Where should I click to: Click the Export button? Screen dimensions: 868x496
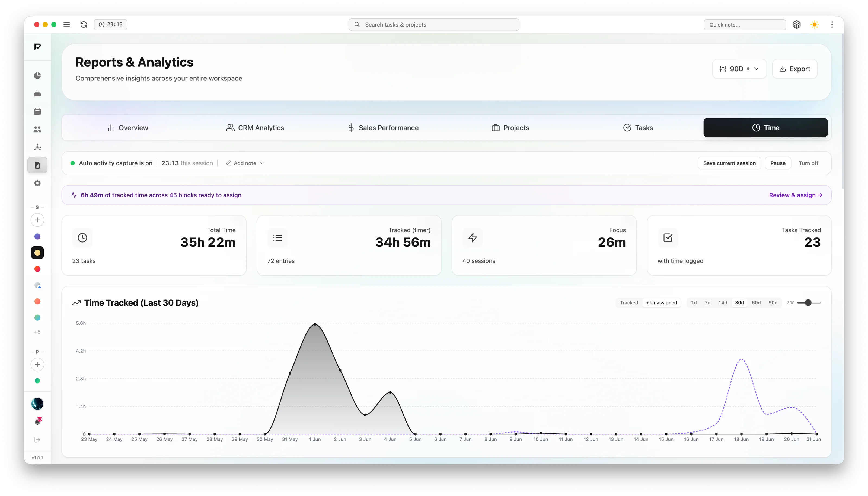[x=795, y=69]
